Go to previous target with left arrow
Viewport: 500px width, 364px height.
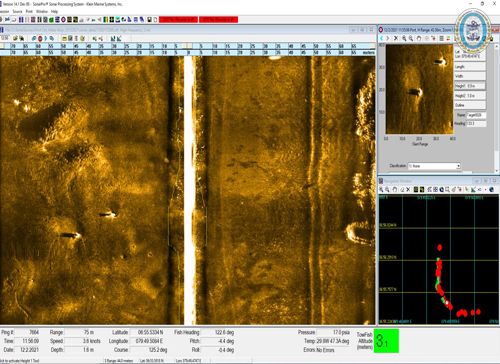tap(382, 38)
